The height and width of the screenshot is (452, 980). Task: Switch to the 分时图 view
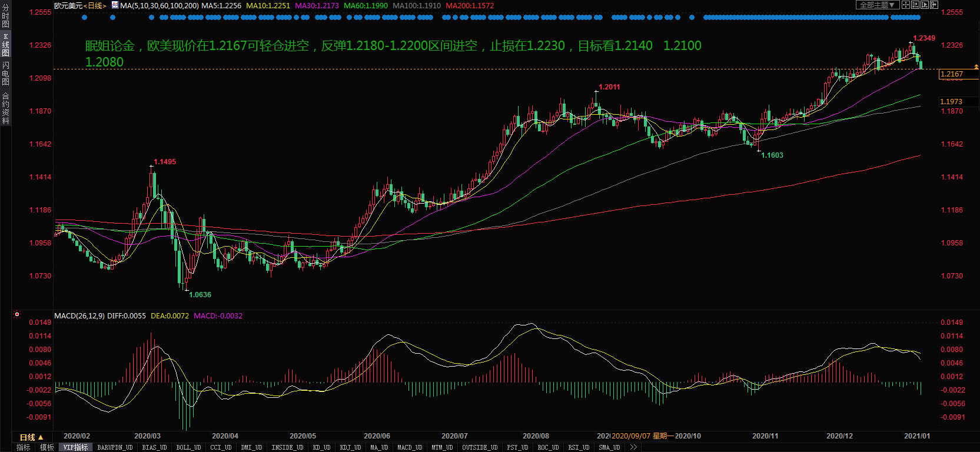click(x=5, y=16)
